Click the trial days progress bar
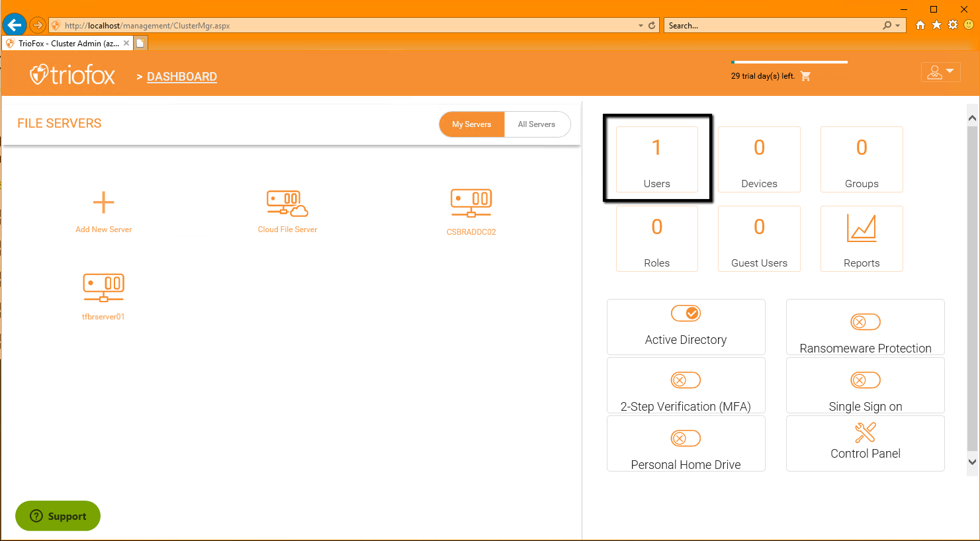Screen dimensions: 980x541 [789, 62]
